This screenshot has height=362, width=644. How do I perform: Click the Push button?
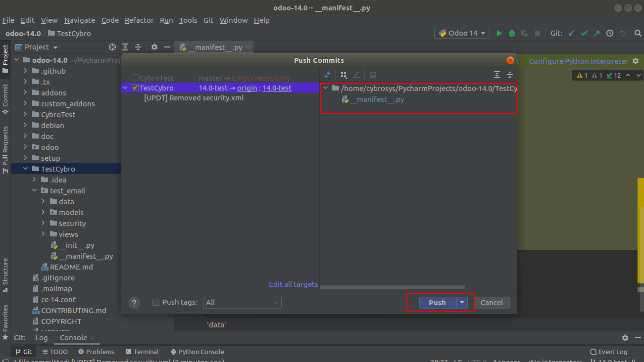[437, 302]
